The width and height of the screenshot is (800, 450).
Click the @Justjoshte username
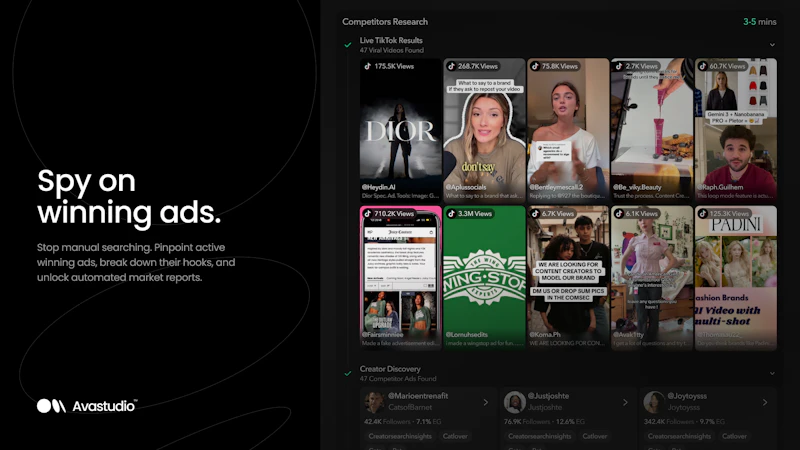[548, 396]
